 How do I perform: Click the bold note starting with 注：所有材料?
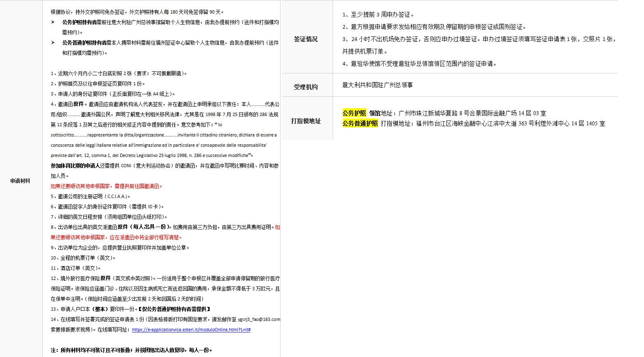[x=131, y=350]
